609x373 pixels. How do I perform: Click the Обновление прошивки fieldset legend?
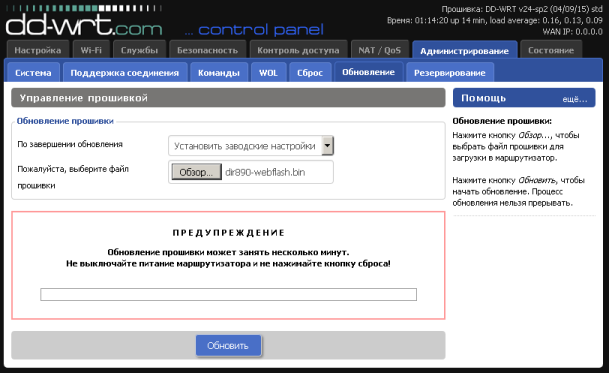click(65, 121)
